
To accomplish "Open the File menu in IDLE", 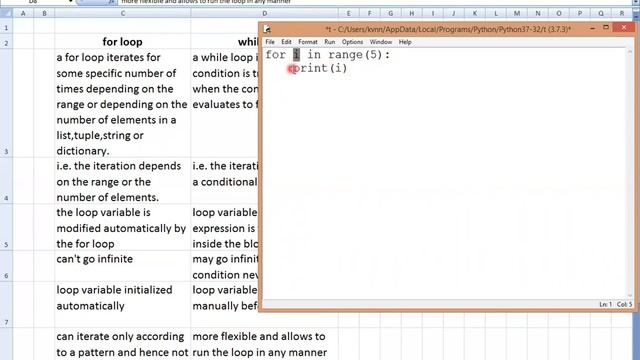I will [x=270, y=42].
